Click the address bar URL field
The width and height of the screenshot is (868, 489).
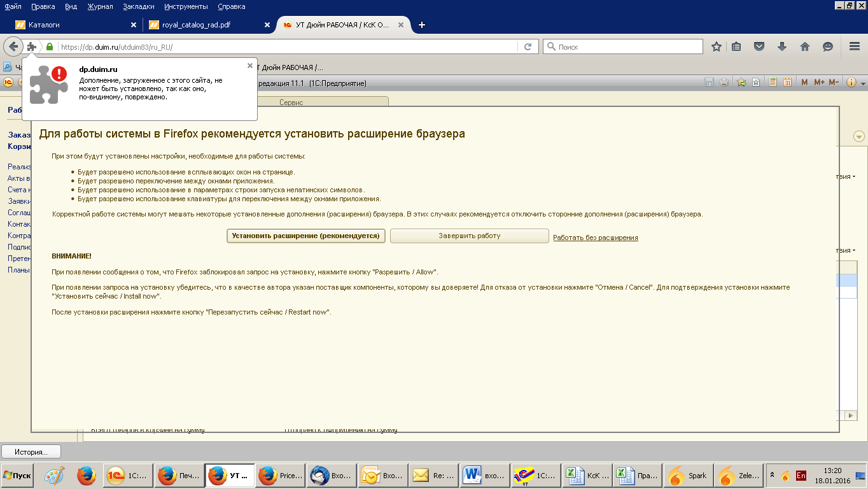click(288, 46)
